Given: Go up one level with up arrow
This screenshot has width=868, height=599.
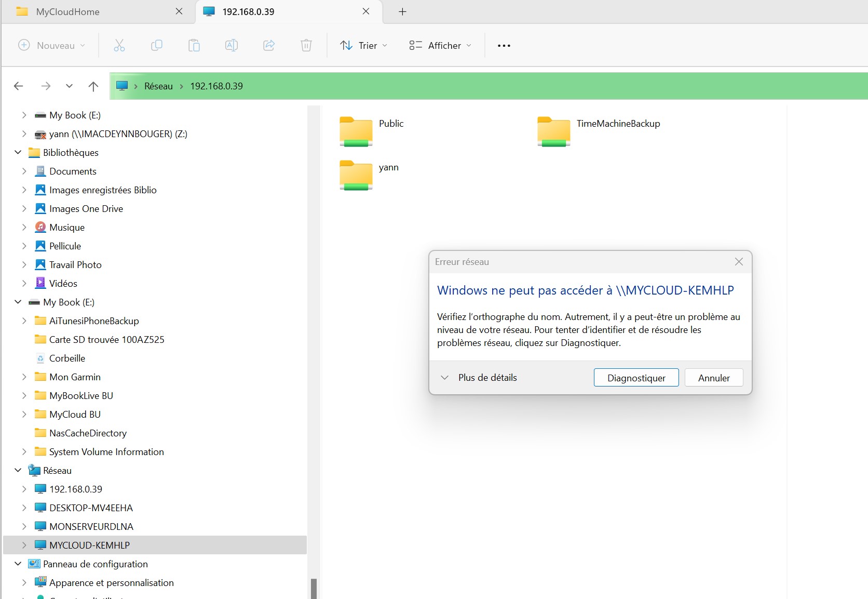Looking at the screenshot, I should point(93,86).
